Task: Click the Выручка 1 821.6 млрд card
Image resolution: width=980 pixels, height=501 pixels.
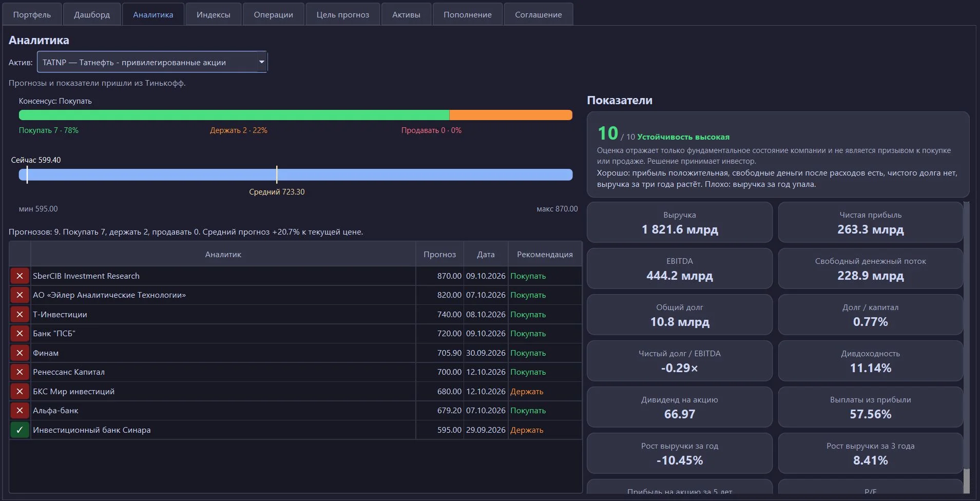Action: (x=680, y=222)
